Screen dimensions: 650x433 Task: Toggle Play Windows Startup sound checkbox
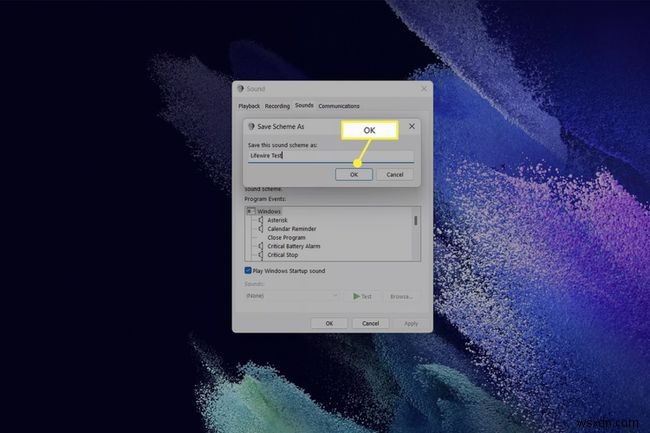tap(248, 271)
